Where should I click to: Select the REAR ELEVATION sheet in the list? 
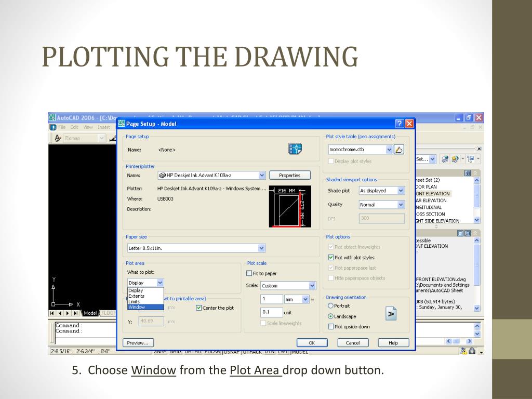coord(431,201)
